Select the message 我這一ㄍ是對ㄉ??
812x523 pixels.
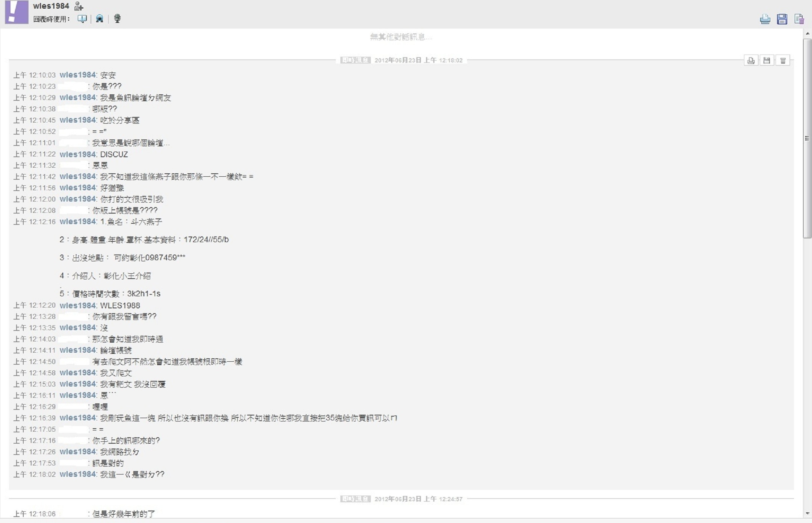(132, 474)
